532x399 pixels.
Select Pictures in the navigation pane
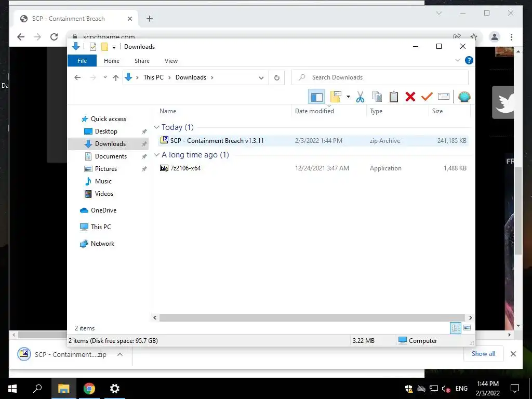click(x=105, y=169)
